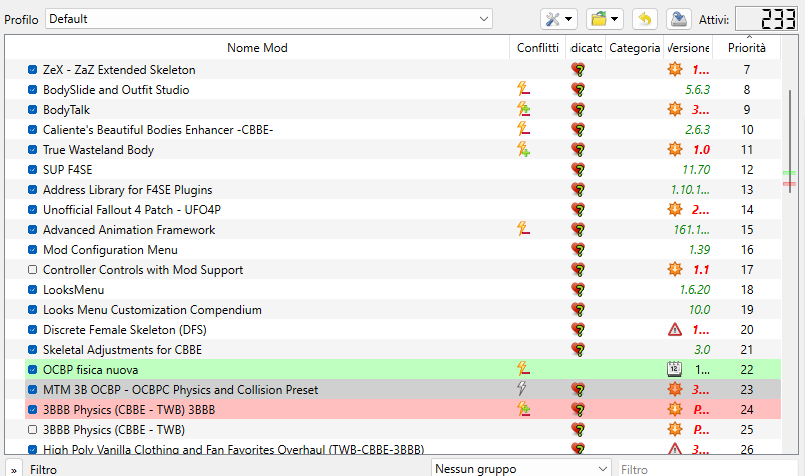Disable the SUP F4SE mod checkbox
This screenshot has width=805, height=476.
(x=32, y=169)
